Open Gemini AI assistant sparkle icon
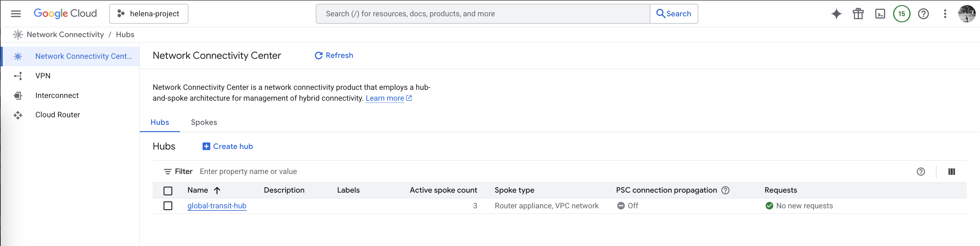The height and width of the screenshot is (246, 980). click(x=836, y=14)
